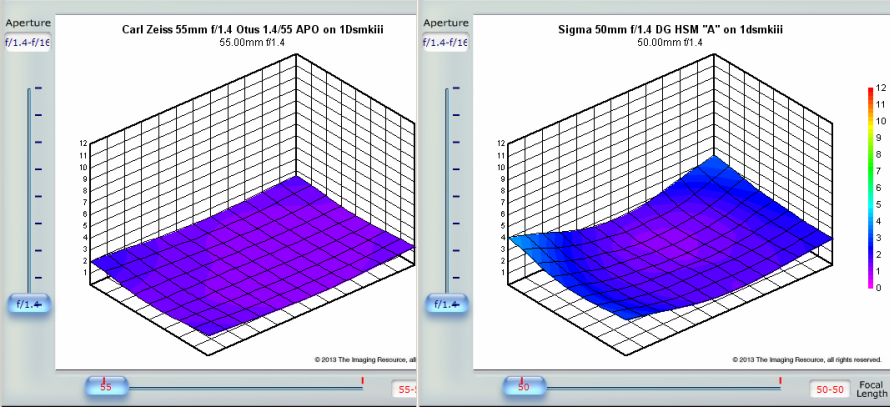This screenshot has width=890, height=407.
Task: Click the purple blur surface in Carl Zeiss chart
Action: 255,255
